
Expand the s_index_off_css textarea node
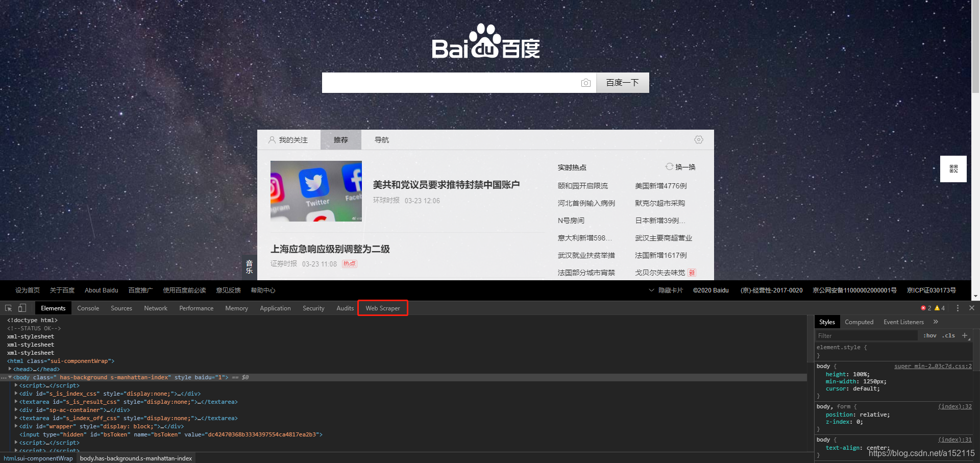[16, 418]
